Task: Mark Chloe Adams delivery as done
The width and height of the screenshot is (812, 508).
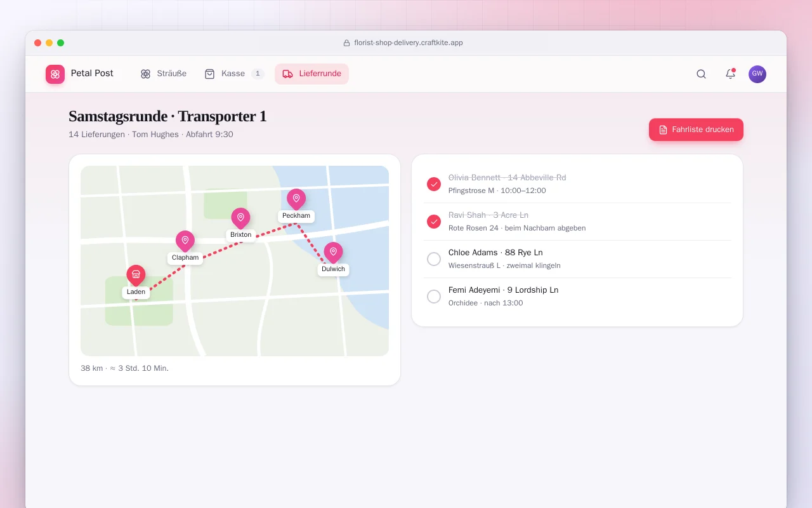Action: pos(434,259)
